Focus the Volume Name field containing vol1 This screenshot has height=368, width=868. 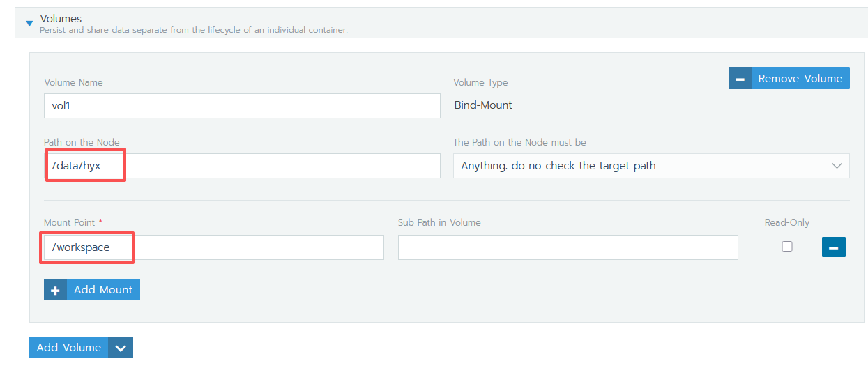click(241, 105)
